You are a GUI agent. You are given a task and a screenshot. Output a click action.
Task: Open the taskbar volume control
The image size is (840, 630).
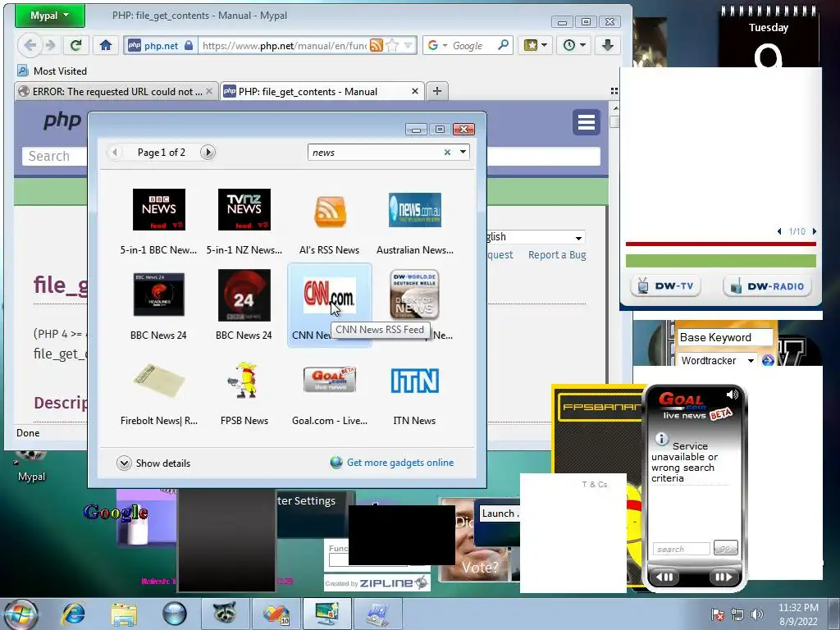[757, 614]
